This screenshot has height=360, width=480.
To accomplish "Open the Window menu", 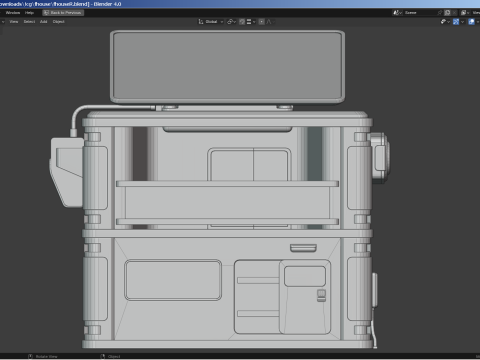I will click(x=13, y=13).
